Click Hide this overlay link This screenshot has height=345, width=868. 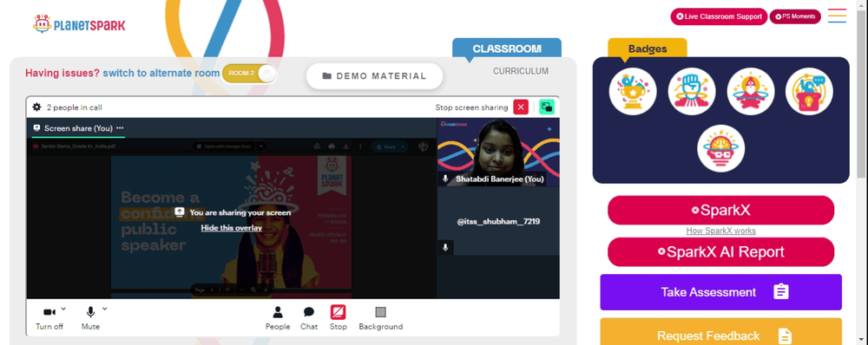(x=232, y=228)
